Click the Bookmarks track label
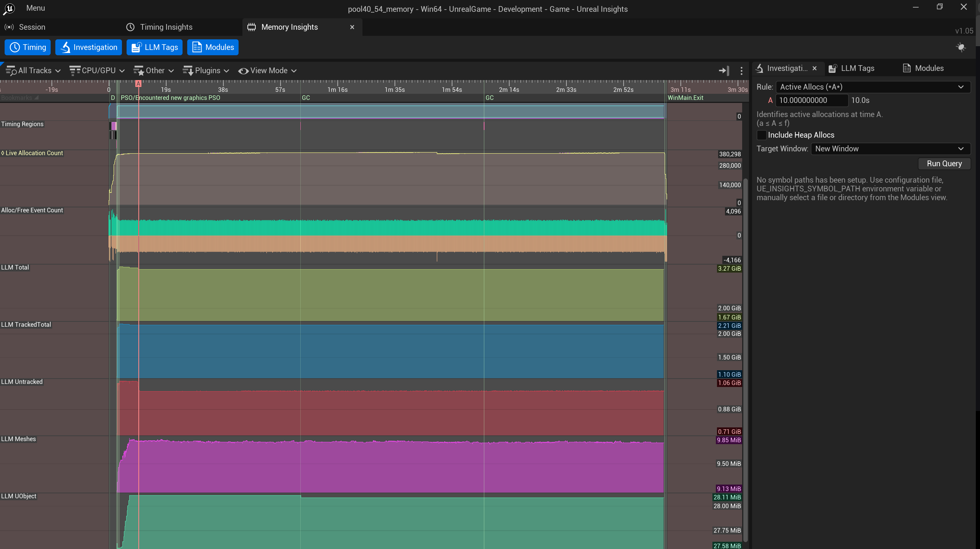980x549 pixels. coord(17,98)
